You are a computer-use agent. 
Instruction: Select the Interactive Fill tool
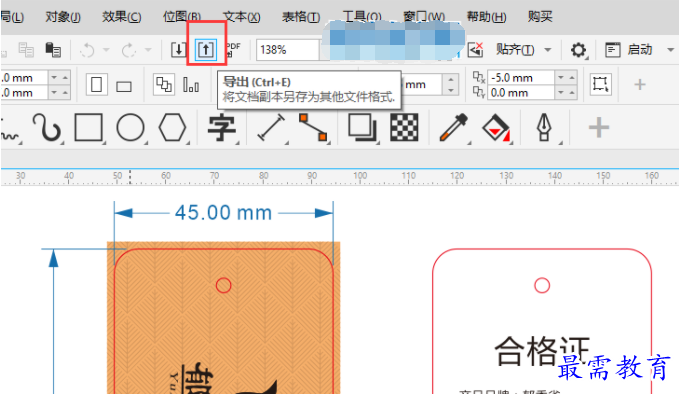click(x=496, y=127)
